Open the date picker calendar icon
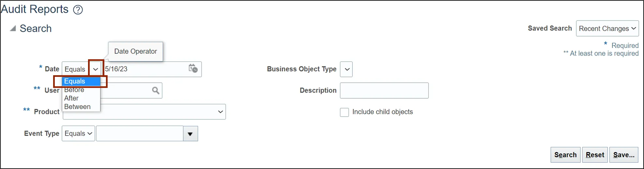The image size is (644, 169). pos(193,69)
